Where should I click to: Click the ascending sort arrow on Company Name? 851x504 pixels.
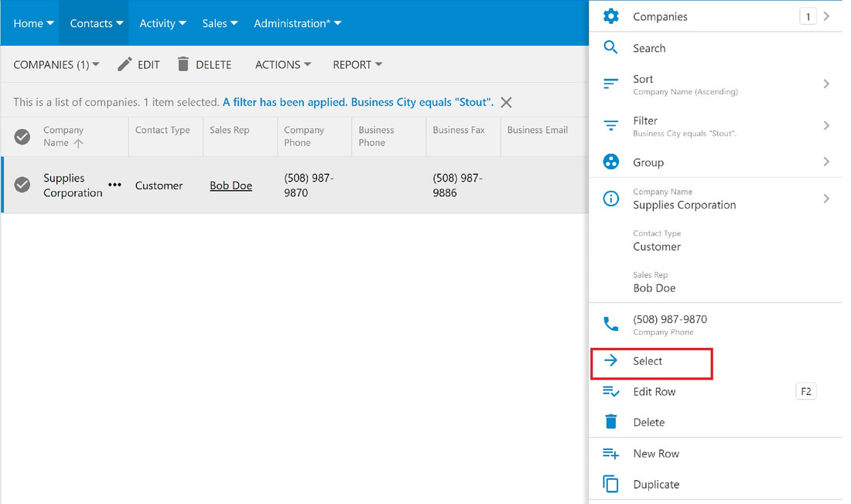(78, 143)
